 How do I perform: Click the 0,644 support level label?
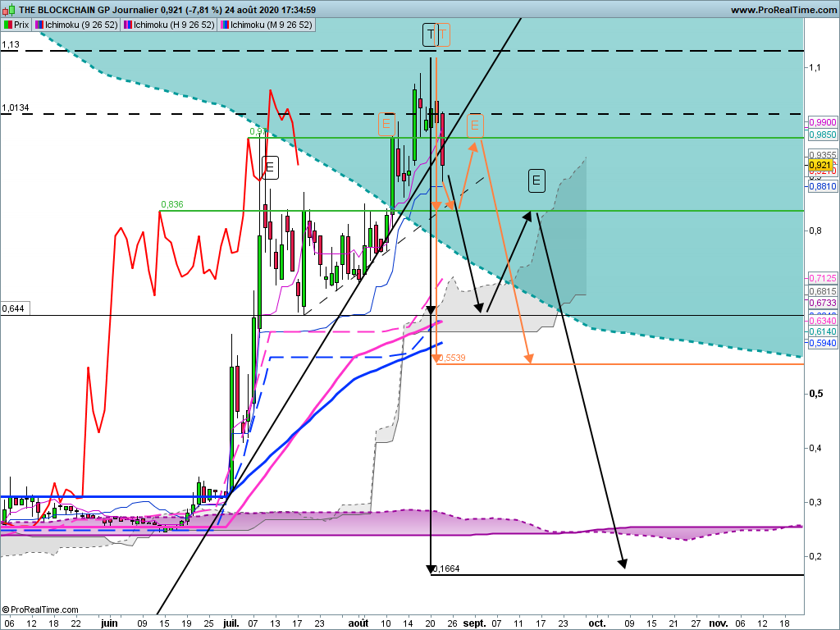coord(13,308)
